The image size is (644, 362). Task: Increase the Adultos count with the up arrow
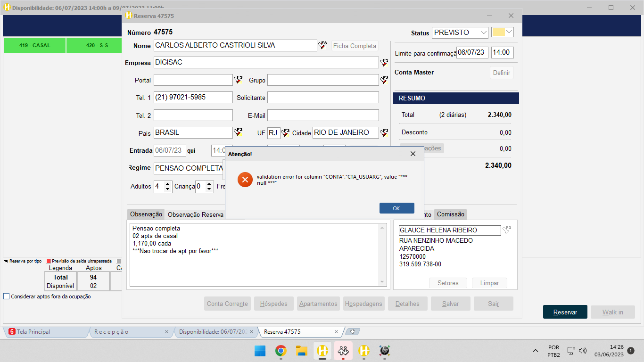coord(168,184)
